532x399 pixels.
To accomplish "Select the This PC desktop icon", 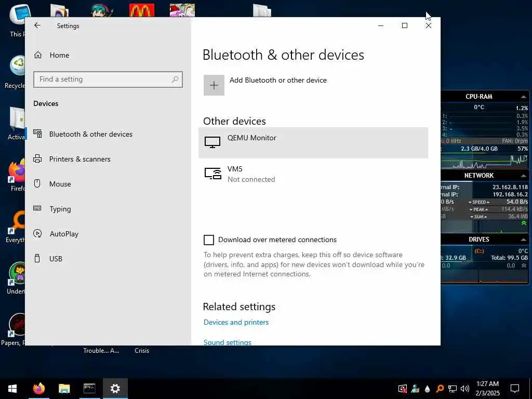I will coord(17,20).
